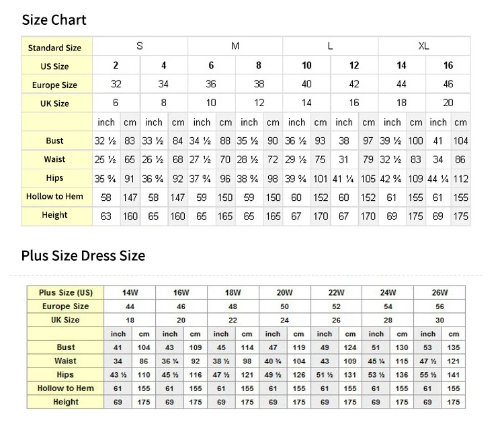Click the US Size row label

(55, 67)
